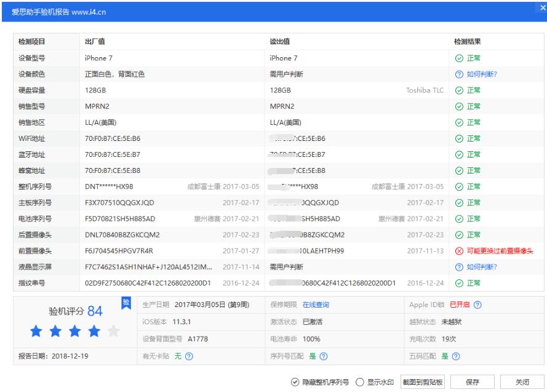Click the empty fifth rating star

113,330
